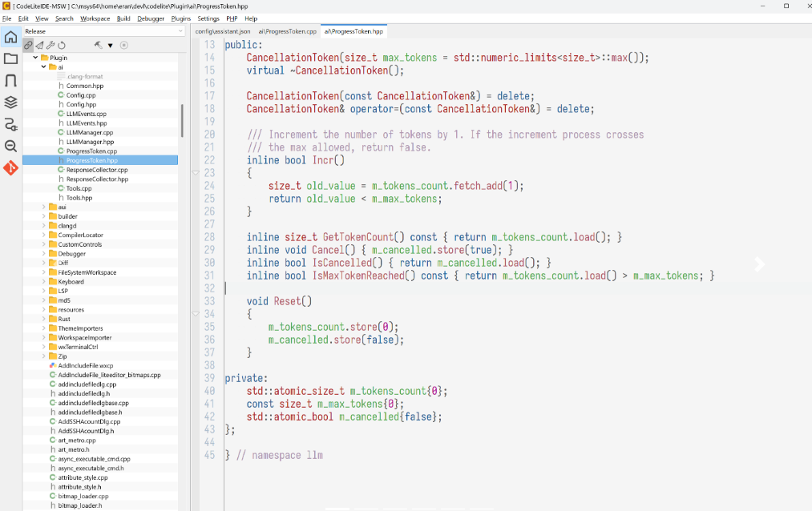Click the fold marker at line 23

point(196,173)
